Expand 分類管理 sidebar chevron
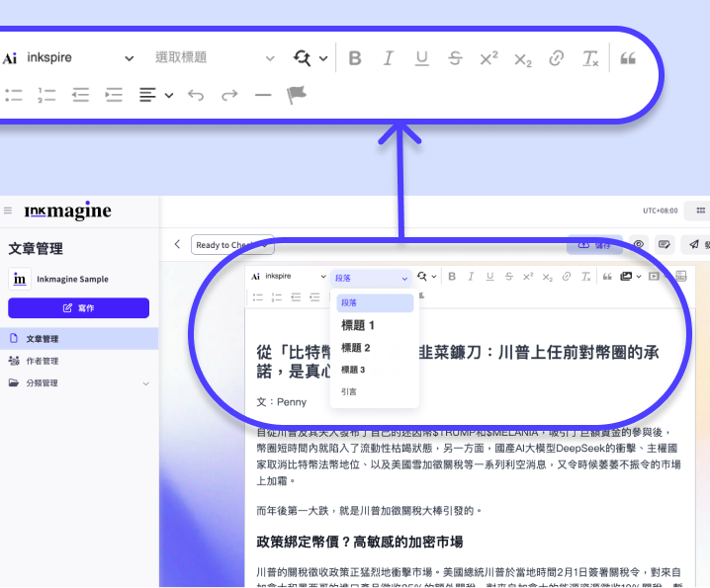Viewport: 710px width, 588px height. 145,383
